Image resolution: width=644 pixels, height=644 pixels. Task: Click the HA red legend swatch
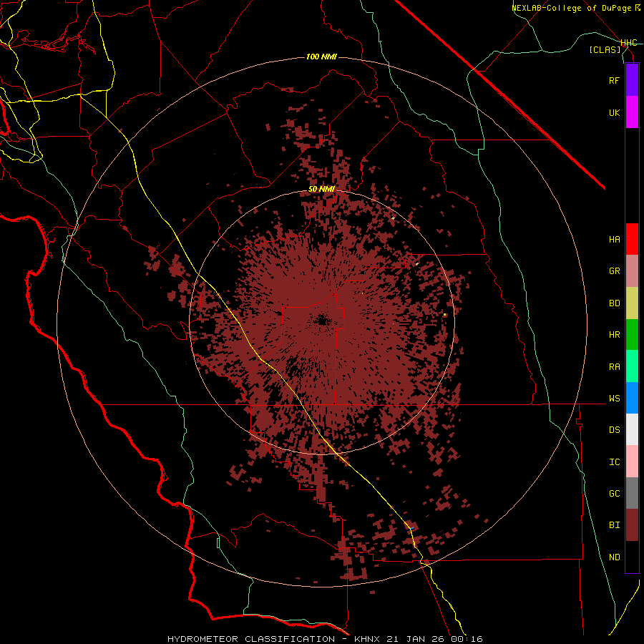point(632,239)
